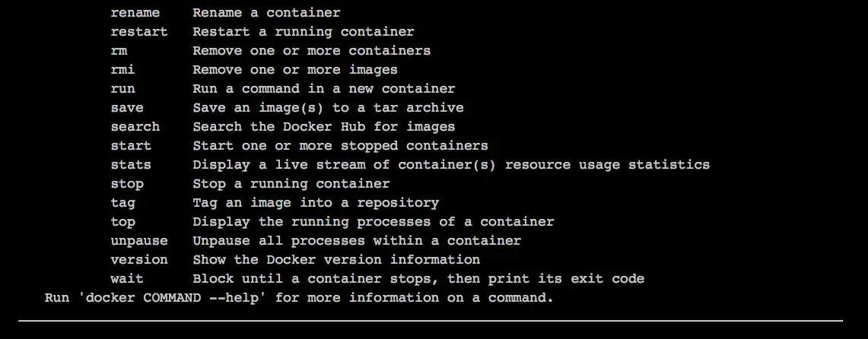The width and height of the screenshot is (868, 339).
Task: Click the 'Tag an image into a repository' description
Action: click(316, 203)
